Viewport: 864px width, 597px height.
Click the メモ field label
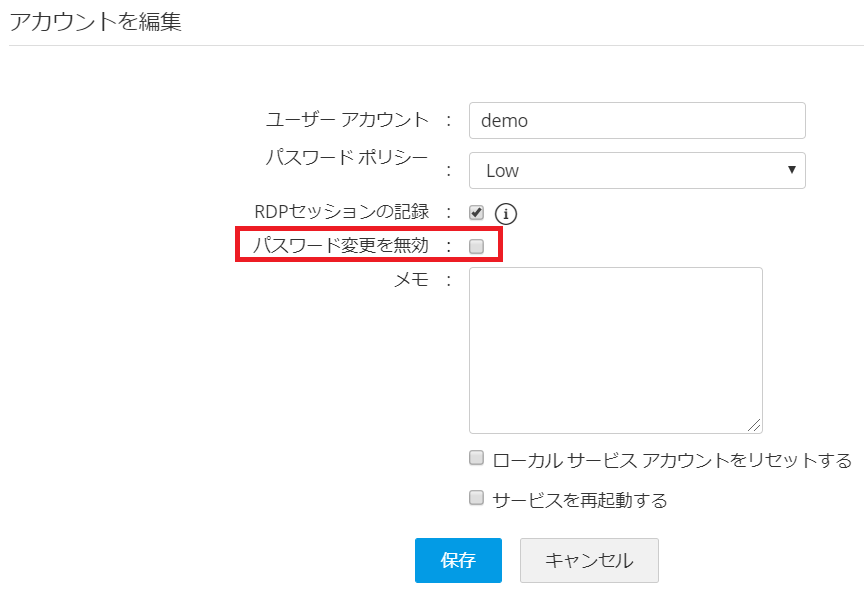click(x=412, y=280)
